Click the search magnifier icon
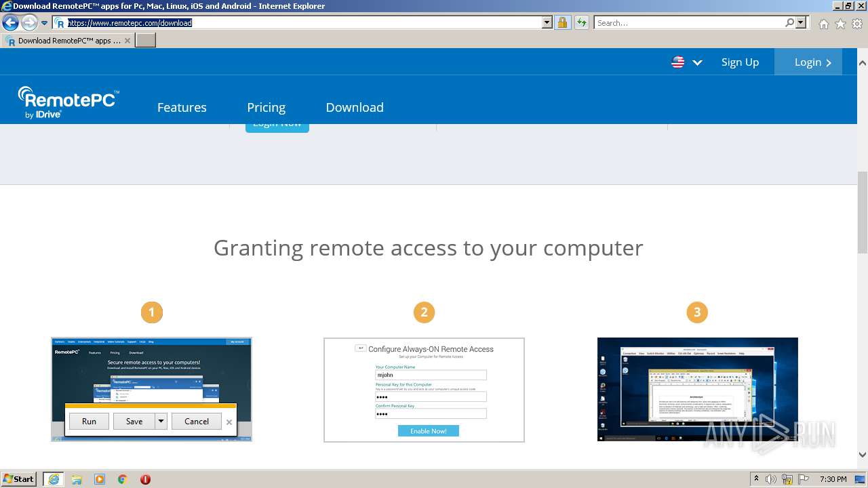 789,22
